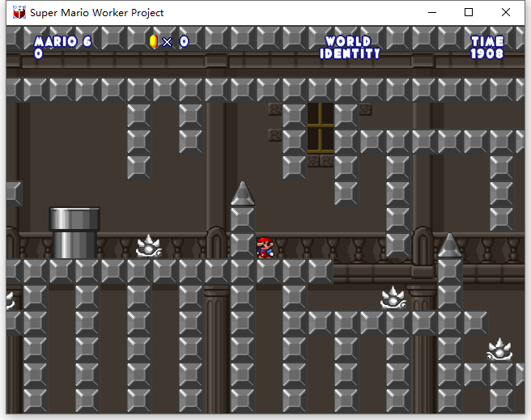Click the Super Mario Worker app icon
This screenshot has height=420, width=531.
pos(19,12)
